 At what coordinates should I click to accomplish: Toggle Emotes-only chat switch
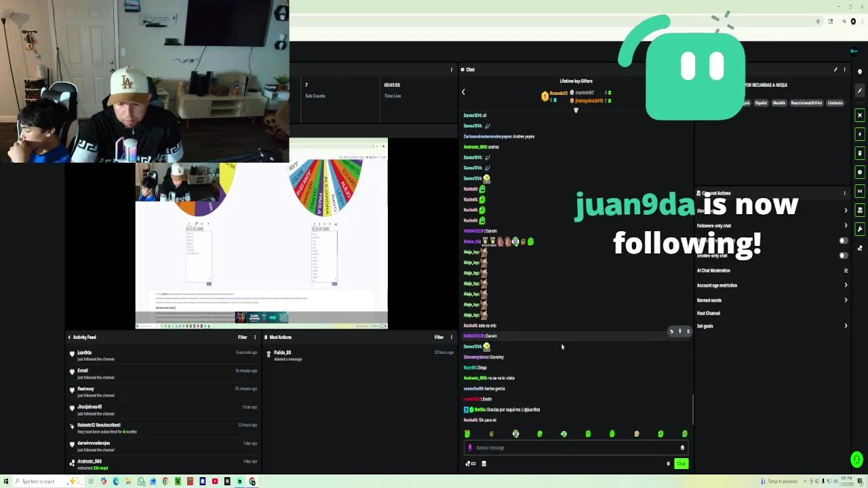(843, 256)
